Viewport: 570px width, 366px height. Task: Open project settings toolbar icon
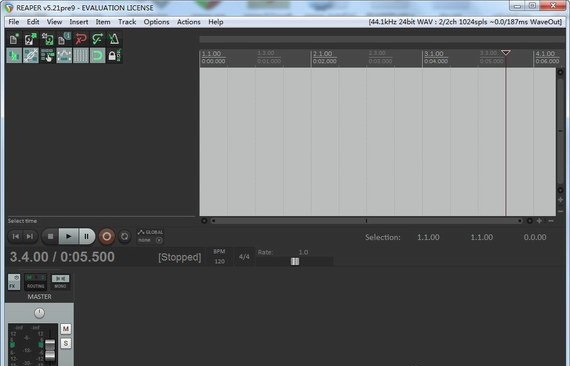point(64,39)
